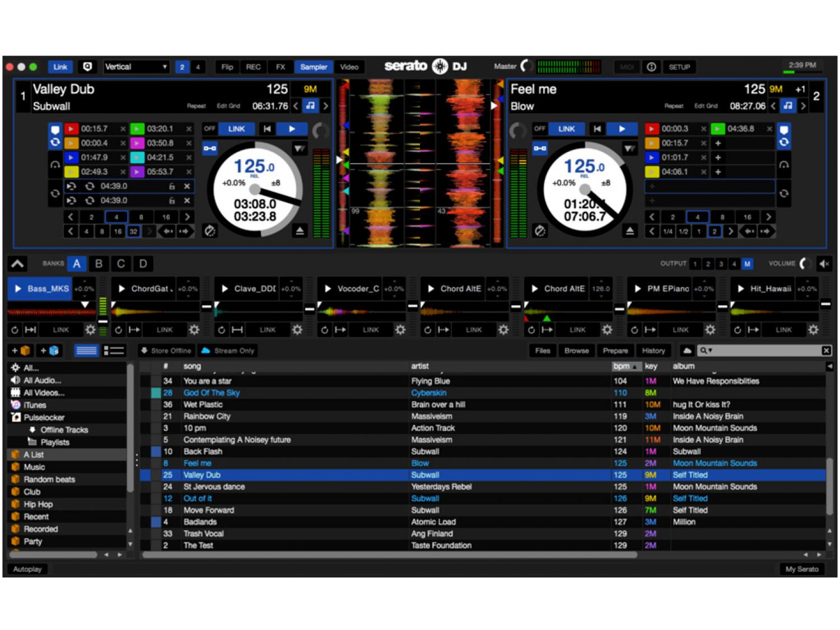Click the previous track icon on deck 1
840x630 pixels.
point(267,129)
